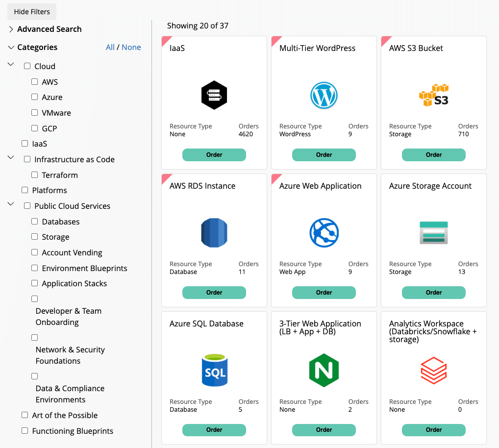The width and height of the screenshot is (499, 448).
Task: Check the Application Stacks checkbox
Action: click(x=34, y=283)
